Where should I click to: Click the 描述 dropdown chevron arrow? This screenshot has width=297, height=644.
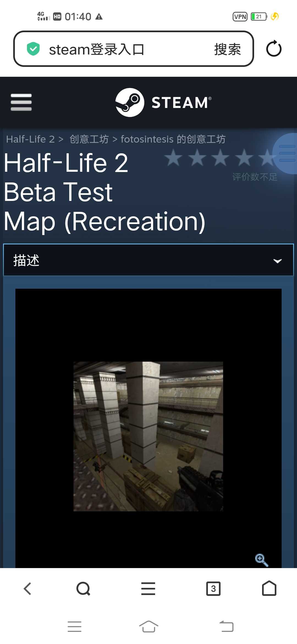[277, 261]
